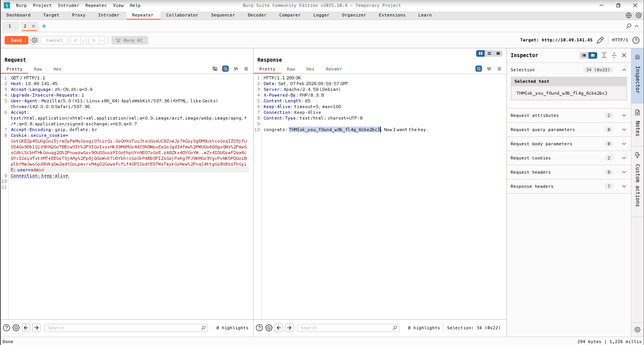The image size is (644, 345).
Task: Open request search help icon
Action: tap(7, 328)
